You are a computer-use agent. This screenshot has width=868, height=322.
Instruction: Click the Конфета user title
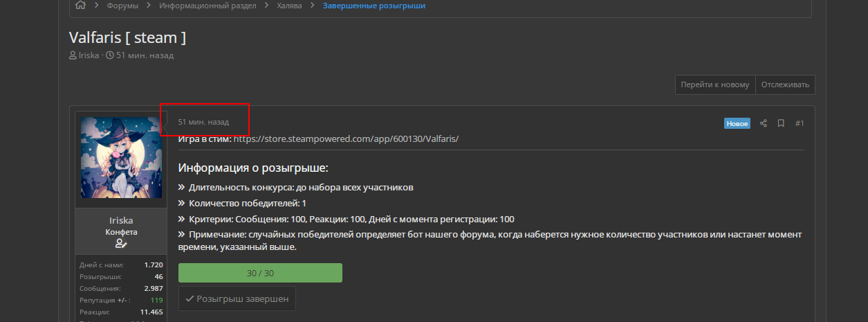(121, 232)
